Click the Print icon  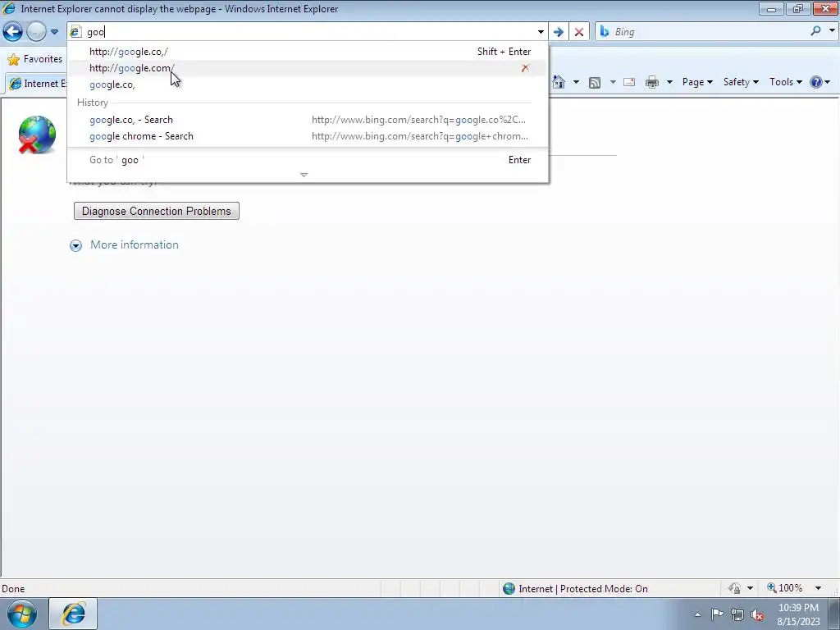pyautogui.click(x=652, y=82)
